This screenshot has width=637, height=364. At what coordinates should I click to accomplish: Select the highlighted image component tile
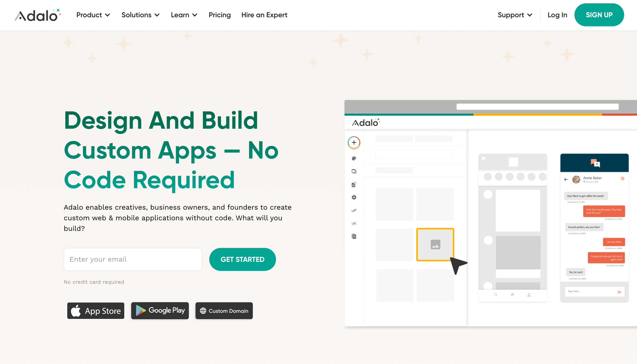pyautogui.click(x=435, y=245)
